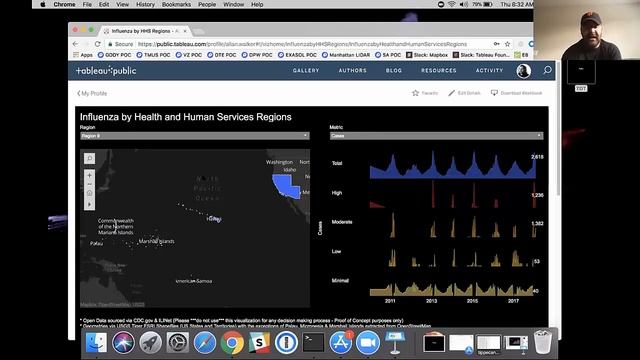The image size is (640, 360).
Task: Reload the page in Chrome
Action: pyautogui.click(x=97, y=44)
